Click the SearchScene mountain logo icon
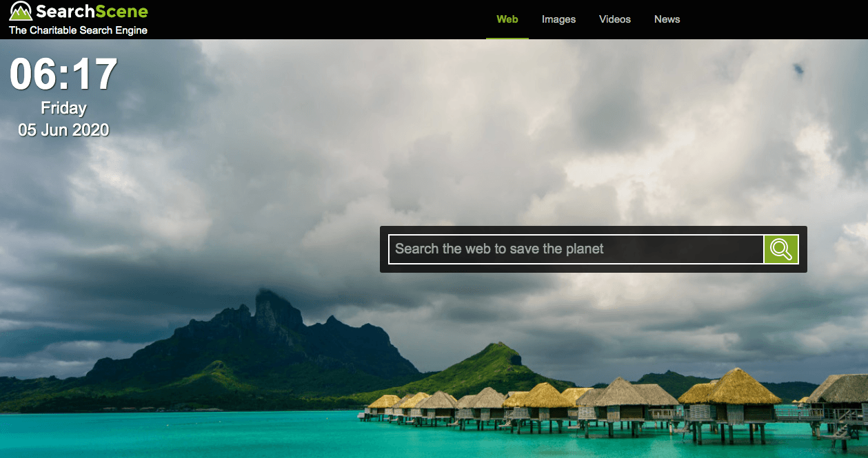The height and width of the screenshot is (458, 868). coord(21,12)
